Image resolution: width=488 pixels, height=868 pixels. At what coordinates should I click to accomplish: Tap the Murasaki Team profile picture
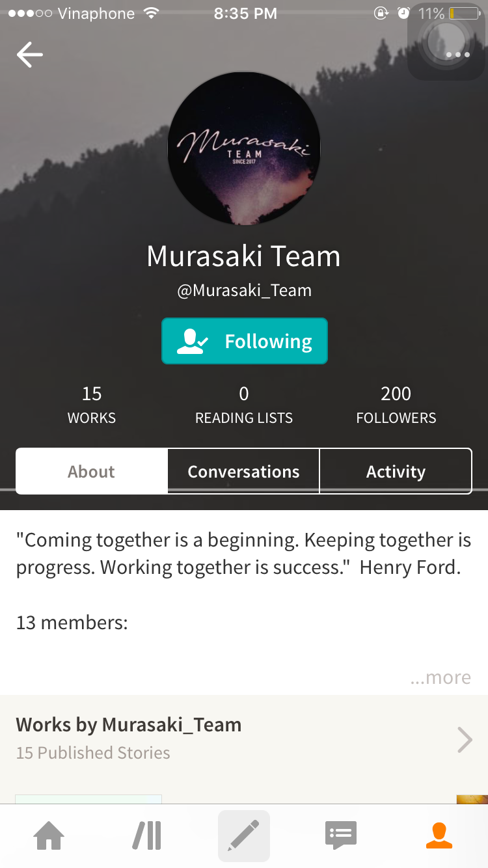(244, 149)
